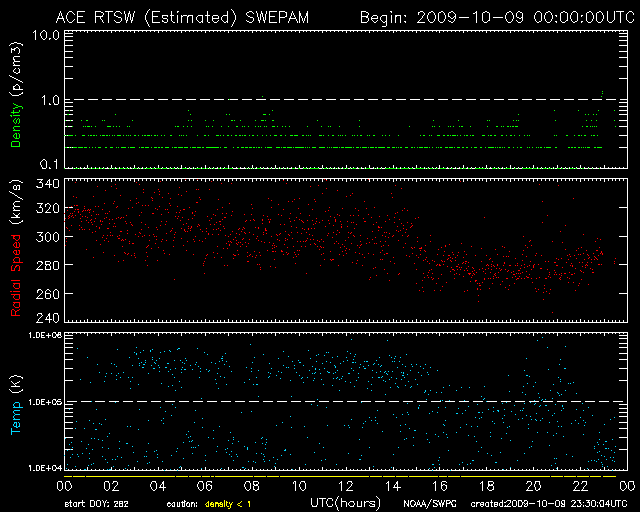This screenshot has height=512, width=640.
Task: Select the yellow 'density < 1' caution text
Action: (228, 504)
